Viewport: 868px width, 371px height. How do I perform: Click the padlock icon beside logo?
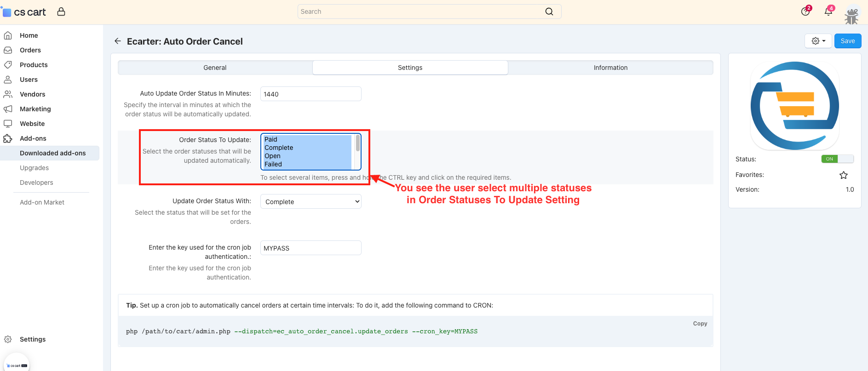(61, 11)
